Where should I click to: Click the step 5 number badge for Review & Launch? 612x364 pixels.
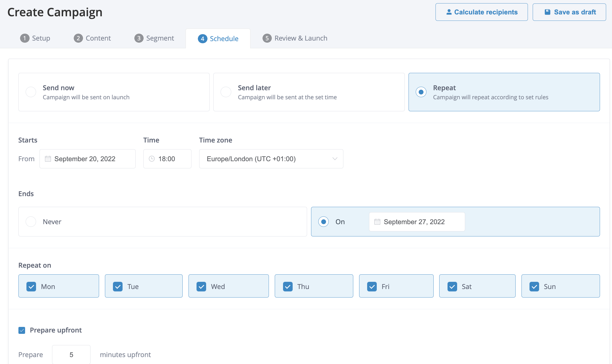click(x=267, y=38)
